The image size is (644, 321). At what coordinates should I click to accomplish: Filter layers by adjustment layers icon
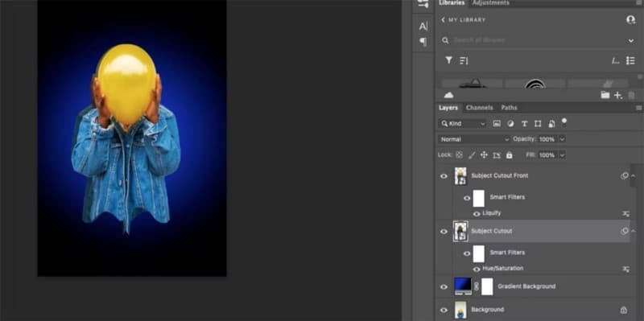(510, 124)
